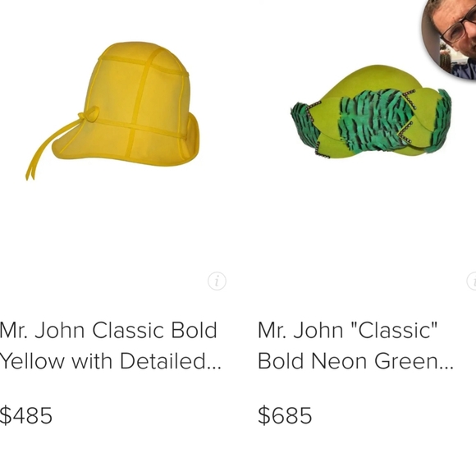Open the neon green feathered hat image
The height and width of the screenshot is (476, 476).
[x=371, y=111]
